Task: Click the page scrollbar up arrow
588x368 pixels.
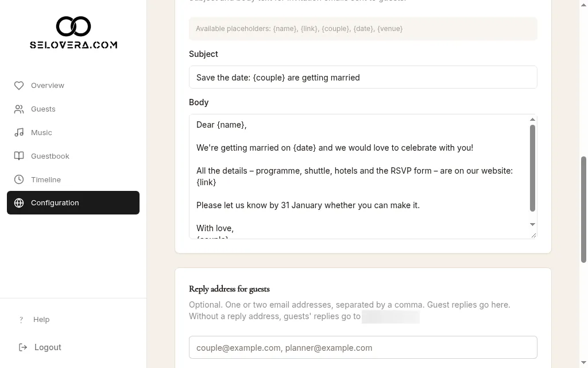Action: click(583, 5)
